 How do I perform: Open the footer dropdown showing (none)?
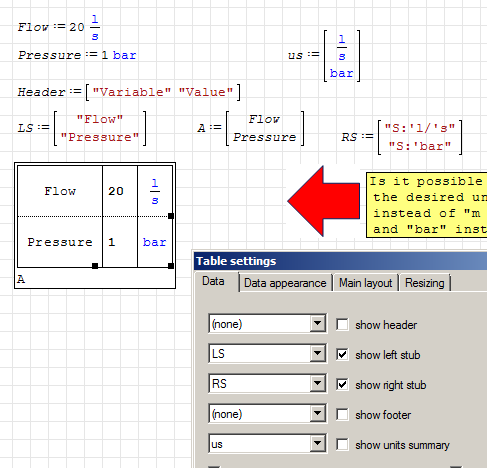coord(267,413)
